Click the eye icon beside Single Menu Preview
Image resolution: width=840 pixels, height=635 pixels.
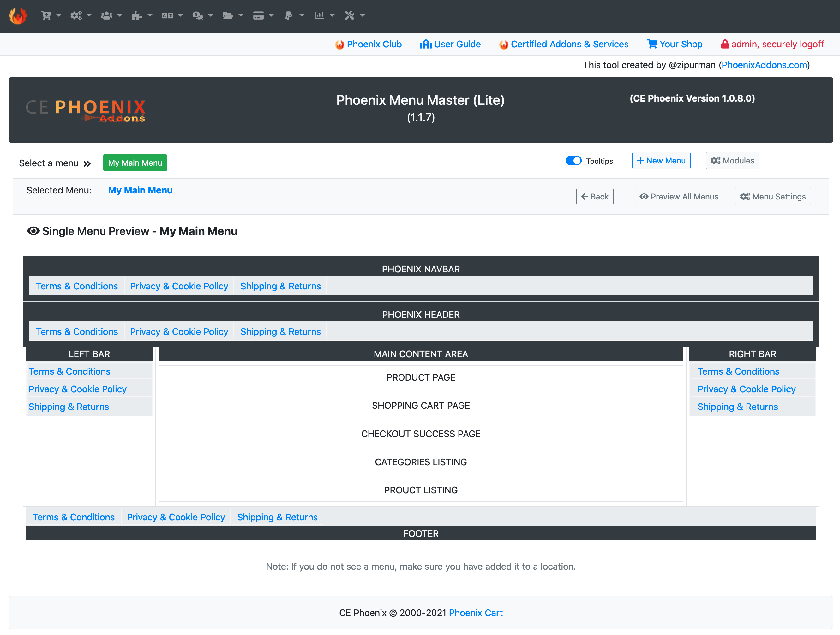tap(33, 231)
